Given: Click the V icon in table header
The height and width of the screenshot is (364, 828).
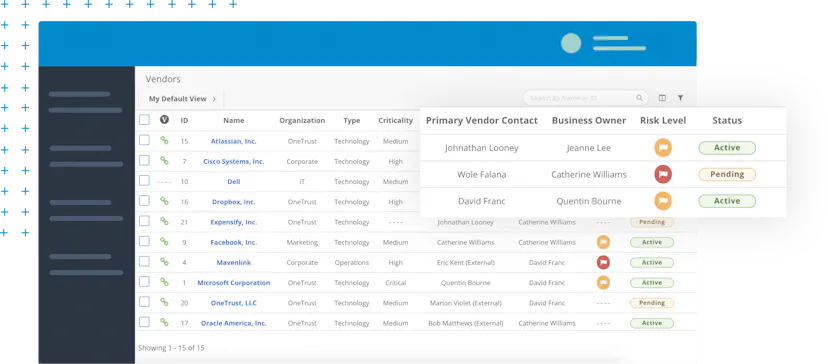Looking at the screenshot, I should tap(164, 119).
